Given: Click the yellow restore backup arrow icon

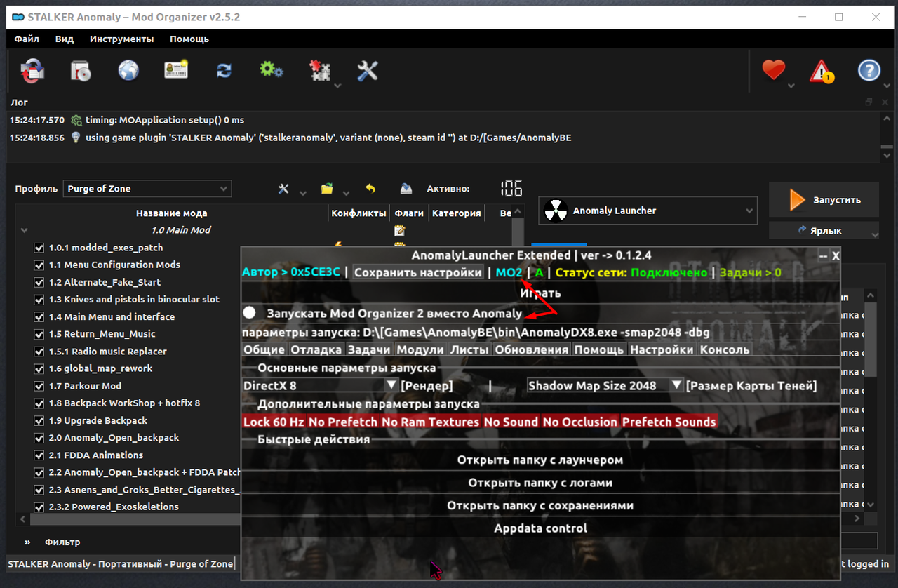Looking at the screenshot, I should coord(370,189).
